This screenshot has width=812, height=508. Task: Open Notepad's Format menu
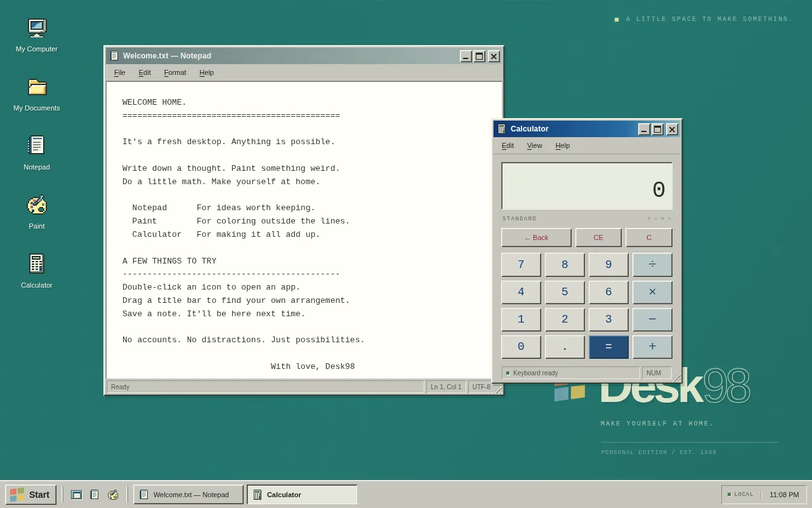[x=175, y=72]
